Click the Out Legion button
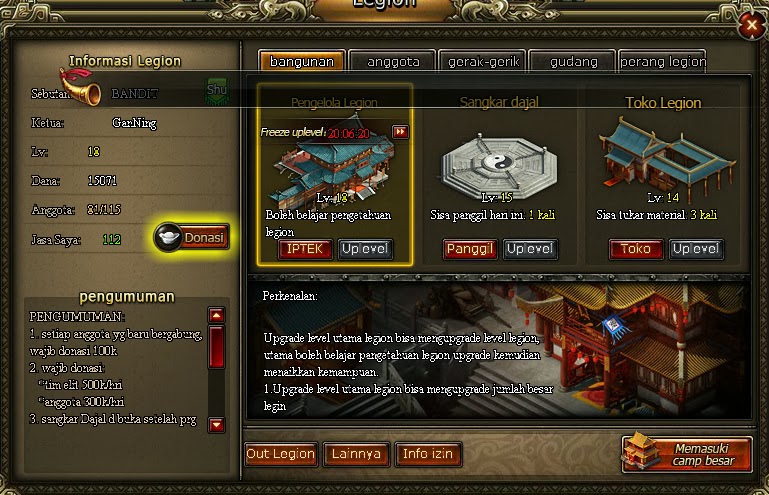769x495 pixels. point(281,454)
